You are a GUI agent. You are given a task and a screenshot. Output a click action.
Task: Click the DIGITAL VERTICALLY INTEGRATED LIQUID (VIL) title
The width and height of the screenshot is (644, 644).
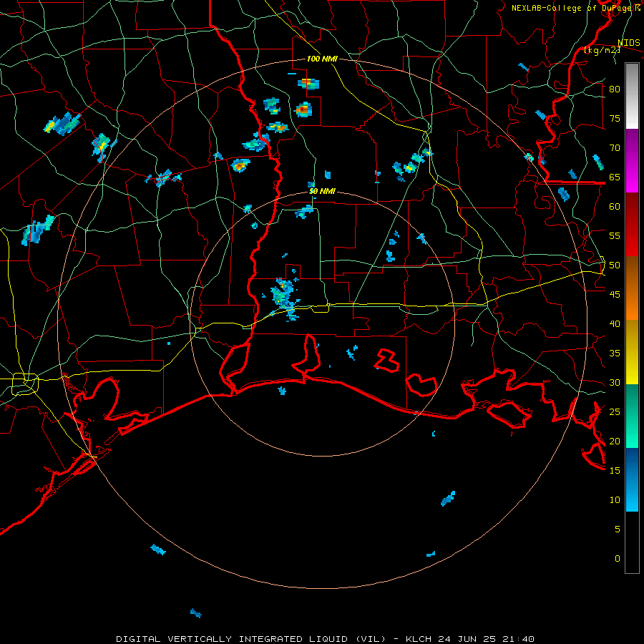[251, 639]
